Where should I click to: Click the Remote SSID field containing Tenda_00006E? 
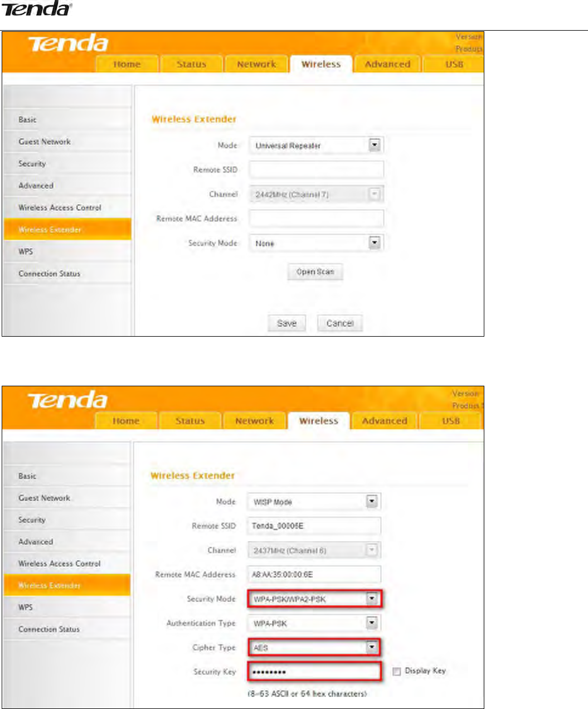(x=314, y=526)
